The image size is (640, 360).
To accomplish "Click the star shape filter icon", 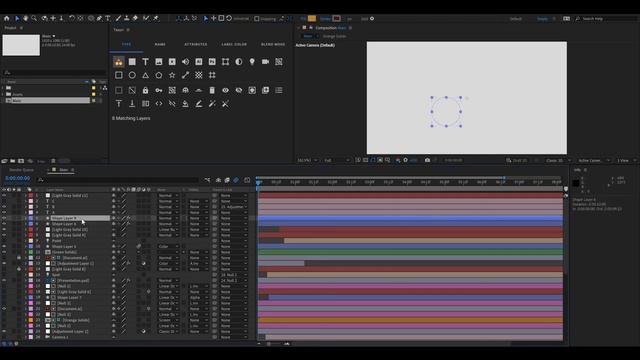I will coord(172,75).
